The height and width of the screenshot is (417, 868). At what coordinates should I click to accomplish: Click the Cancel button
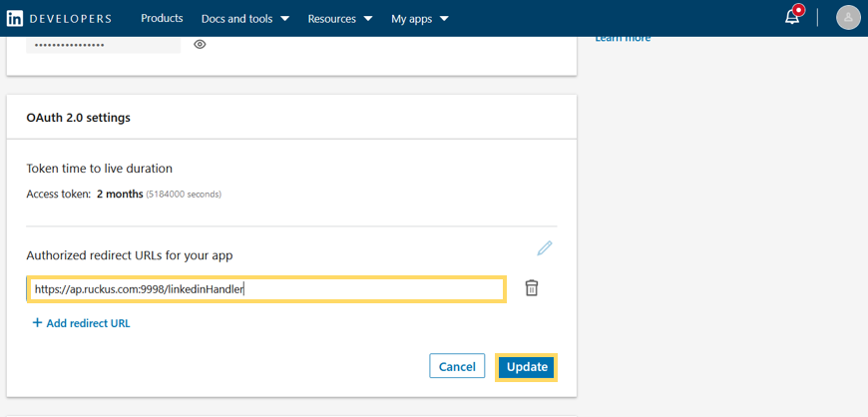pyautogui.click(x=457, y=366)
